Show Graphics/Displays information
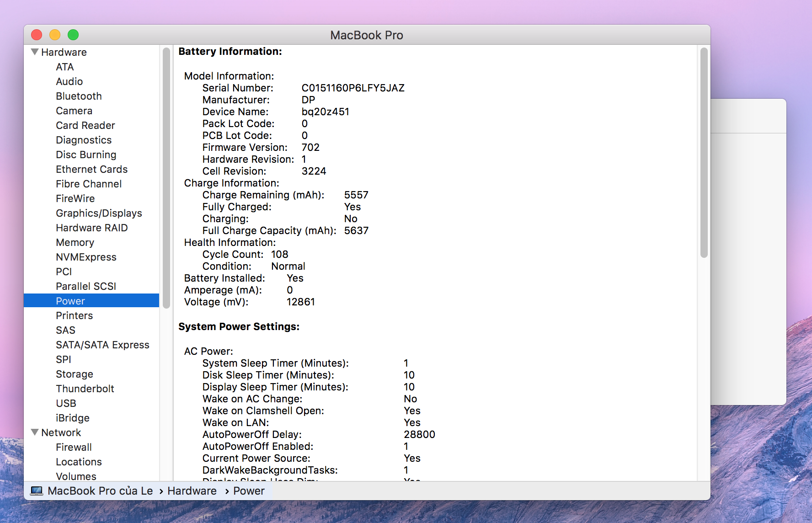 [99, 213]
